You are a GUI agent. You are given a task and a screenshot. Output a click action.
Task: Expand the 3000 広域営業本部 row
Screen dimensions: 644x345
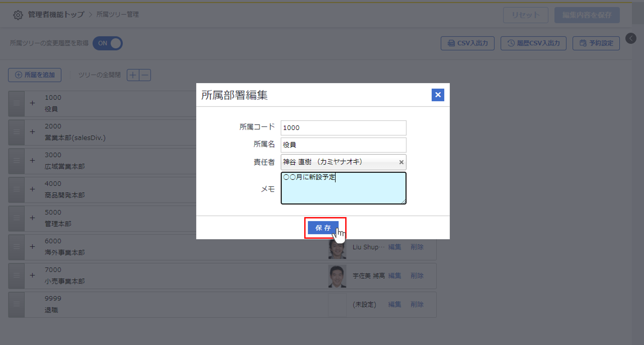point(33,160)
